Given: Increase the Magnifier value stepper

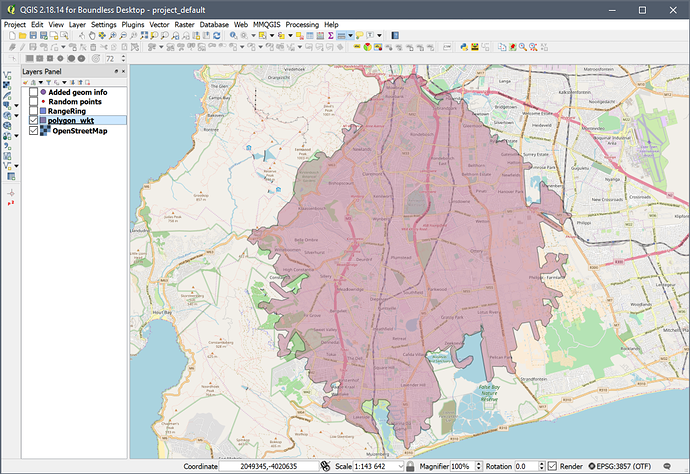Looking at the screenshot, I should point(479,463).
